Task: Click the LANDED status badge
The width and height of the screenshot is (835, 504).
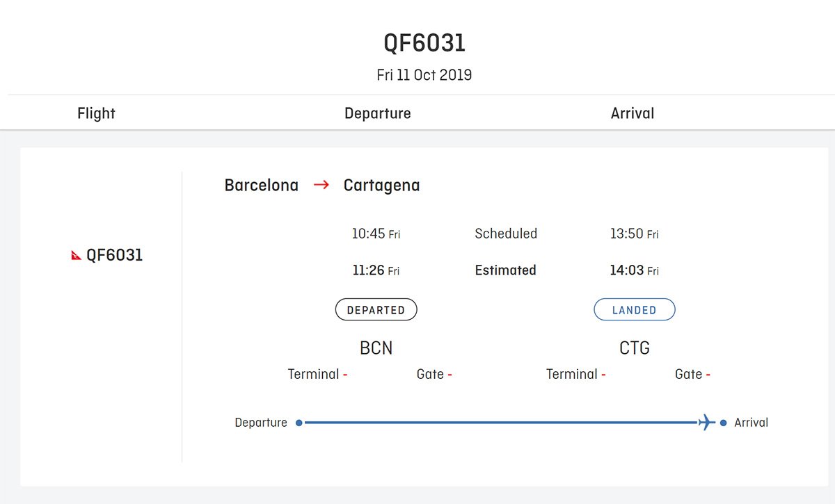Action: pyautogui.click(x=635, y=310)
